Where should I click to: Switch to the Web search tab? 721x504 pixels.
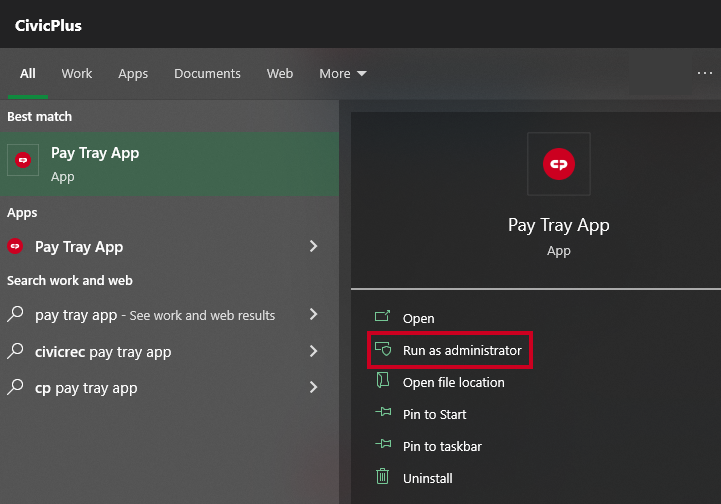280,74
